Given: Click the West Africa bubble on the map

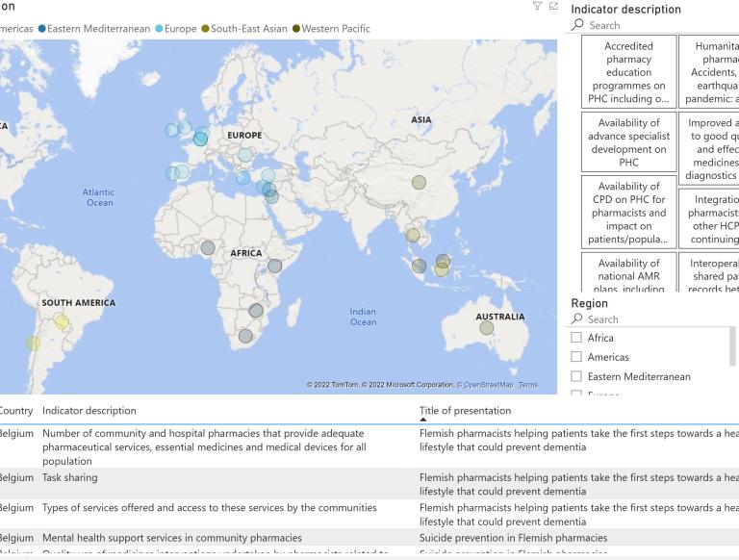Looking at the screenshot, I should (208, 248).
